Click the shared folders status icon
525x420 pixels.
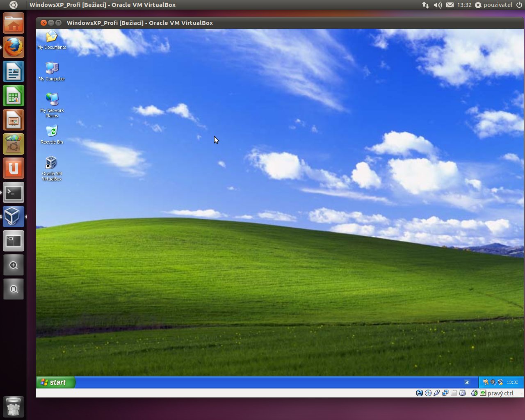[x=454, y=393]
